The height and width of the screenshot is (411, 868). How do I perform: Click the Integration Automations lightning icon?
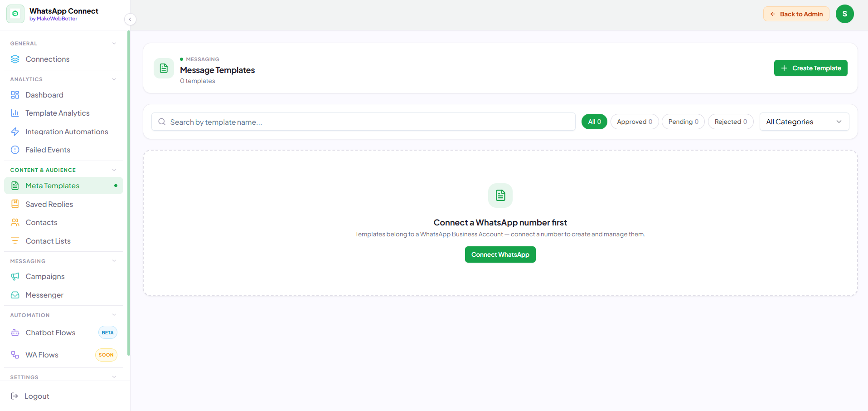[15, 132]
